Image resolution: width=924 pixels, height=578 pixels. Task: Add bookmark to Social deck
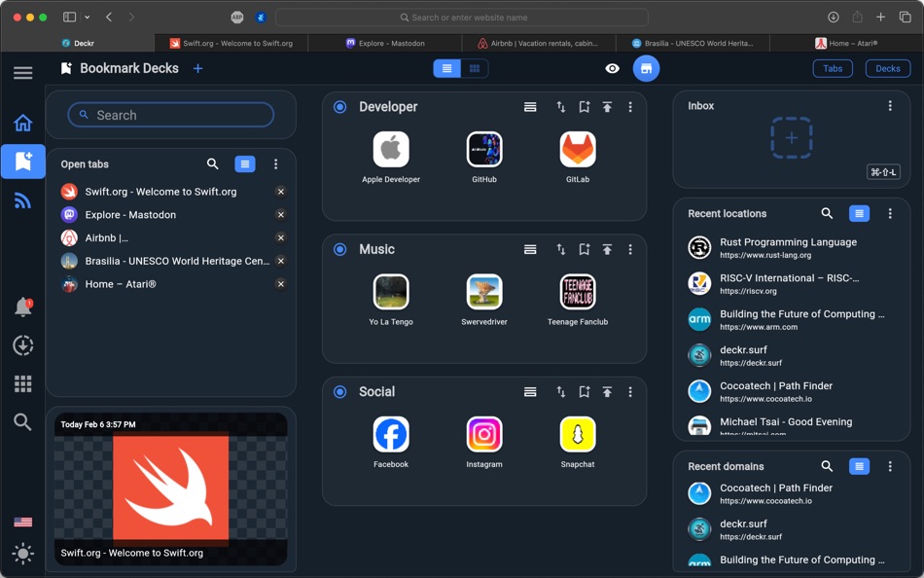tap(584, 391)
